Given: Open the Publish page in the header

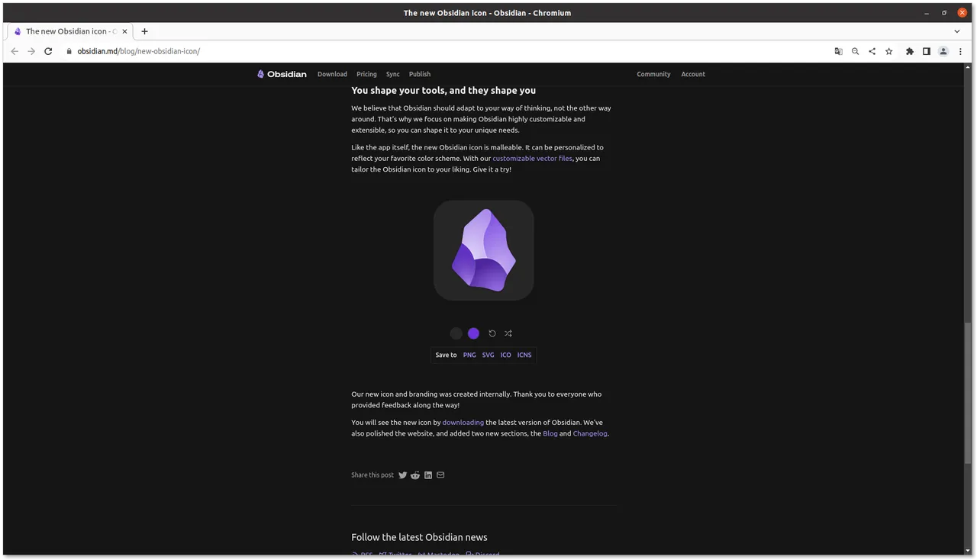Looking at the screenshot, I should (420, 74).
